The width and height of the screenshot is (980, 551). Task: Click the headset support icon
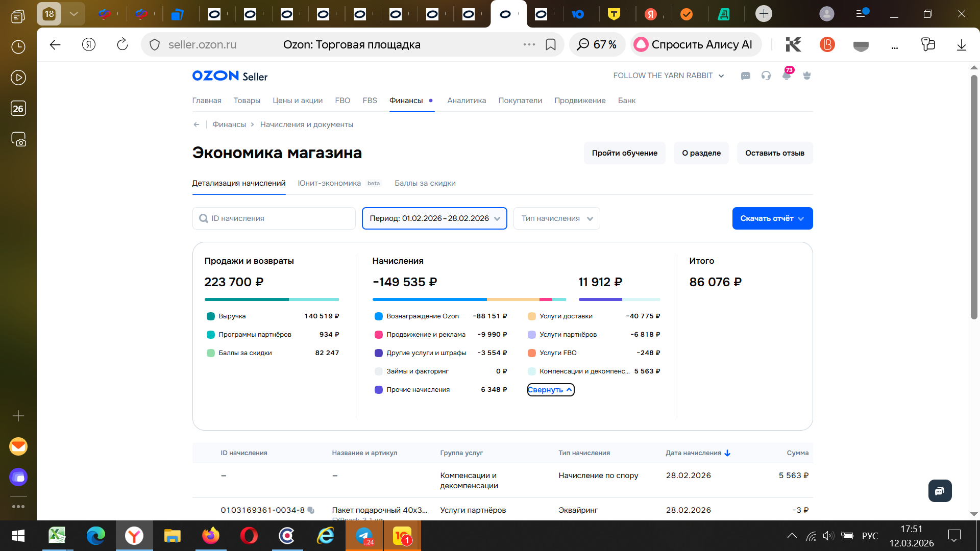click(x=766, y=76)
